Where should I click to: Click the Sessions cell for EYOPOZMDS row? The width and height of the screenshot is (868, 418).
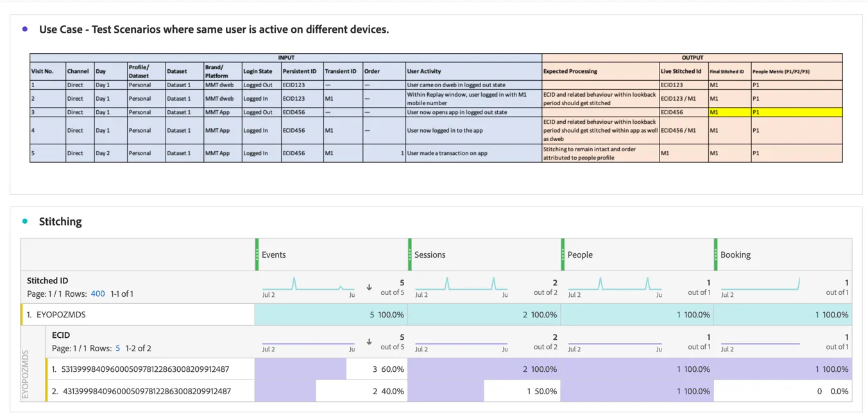click(484, 315)
